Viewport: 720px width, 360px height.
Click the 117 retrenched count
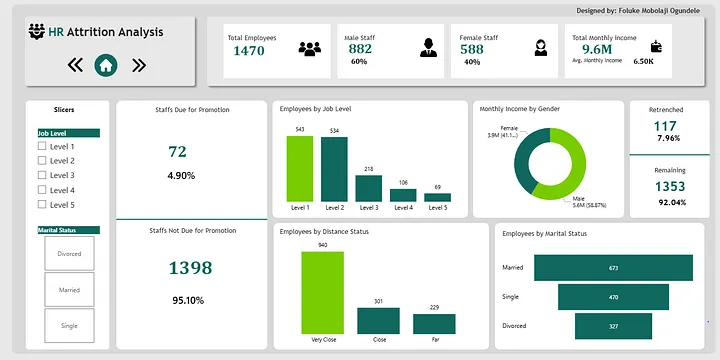(665, 126)
